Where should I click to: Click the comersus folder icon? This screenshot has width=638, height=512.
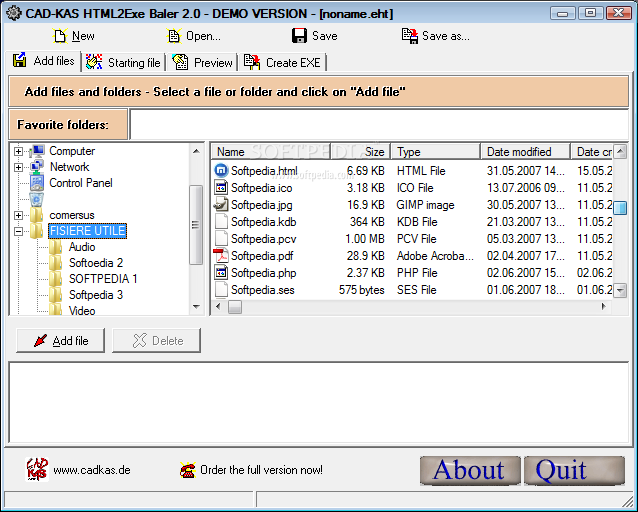[37, 215]
